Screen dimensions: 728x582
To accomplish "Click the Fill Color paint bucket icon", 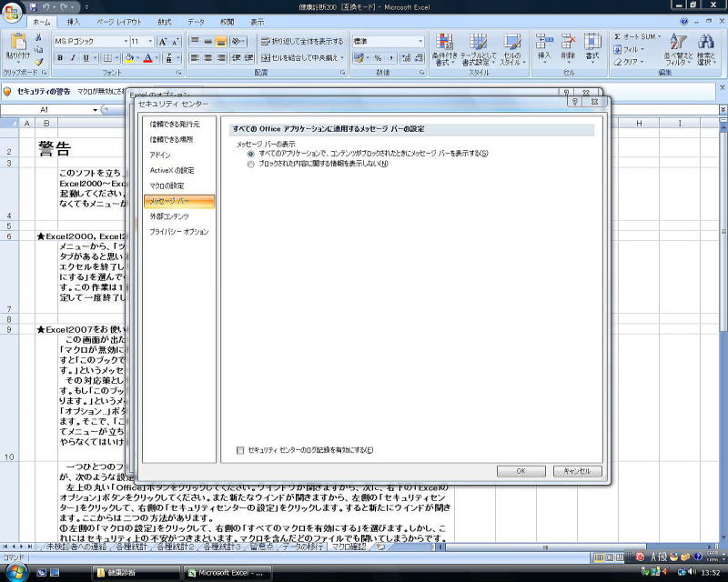I will pyautogui.click(x=129, y=58).
